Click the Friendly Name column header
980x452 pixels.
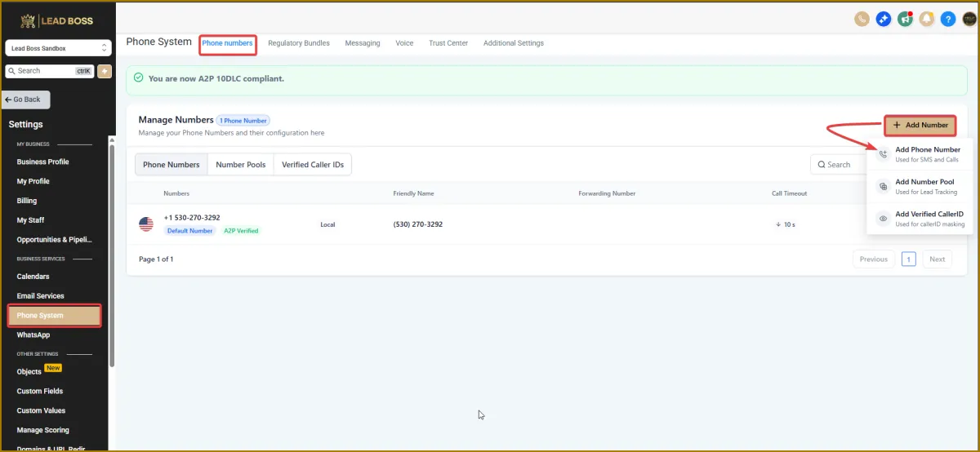click(414, 193)
